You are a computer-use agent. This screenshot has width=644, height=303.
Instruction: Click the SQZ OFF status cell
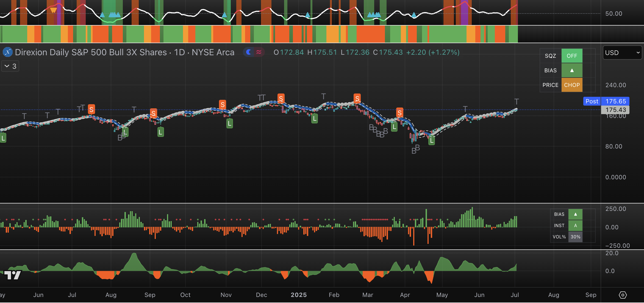[572, 56]
